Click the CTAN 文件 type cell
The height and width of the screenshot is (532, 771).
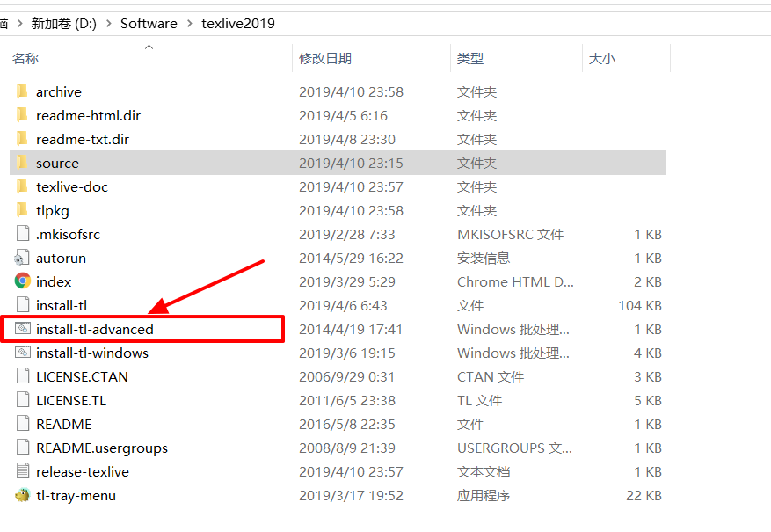pyautogui.click(x=491, y=376)
